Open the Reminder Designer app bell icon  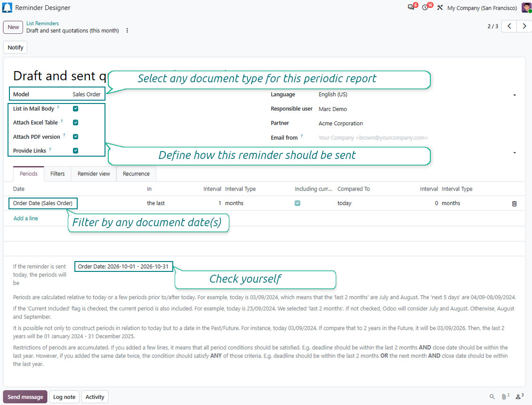tap(7, 8)
